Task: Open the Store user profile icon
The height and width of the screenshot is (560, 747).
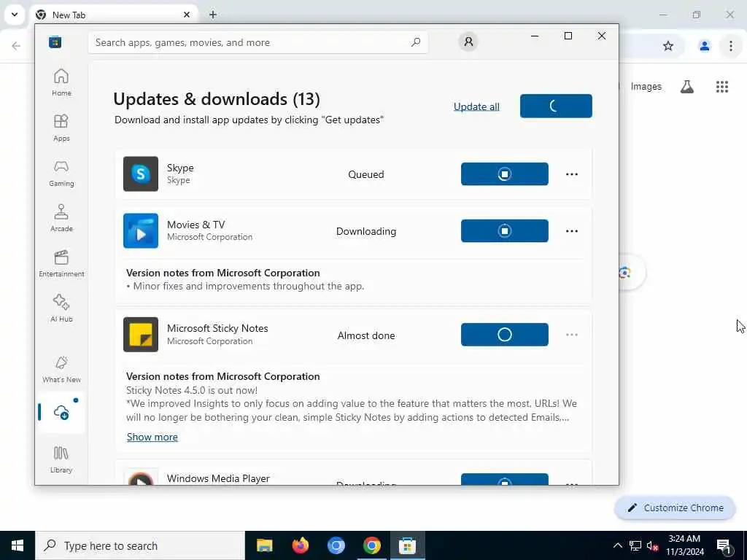Action: click(468, 42)
